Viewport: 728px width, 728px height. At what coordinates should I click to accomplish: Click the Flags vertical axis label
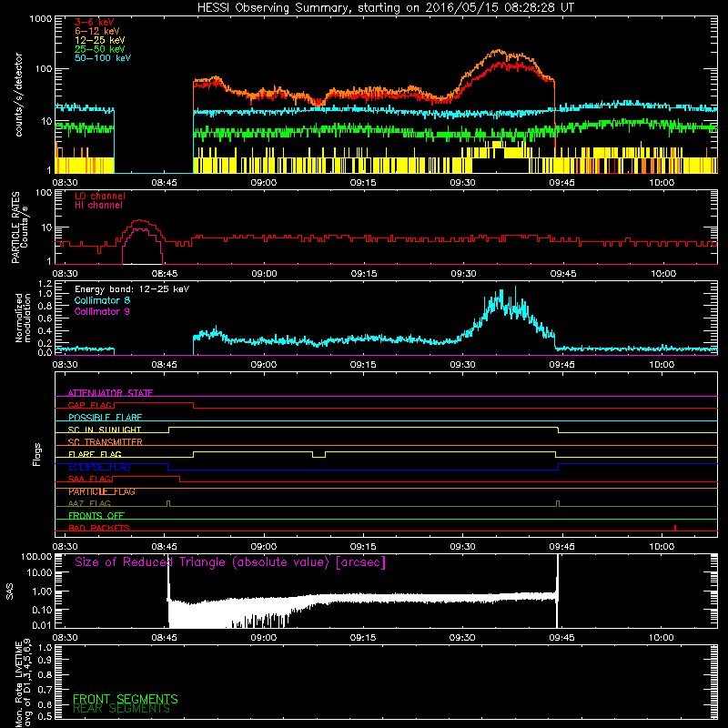37,454
